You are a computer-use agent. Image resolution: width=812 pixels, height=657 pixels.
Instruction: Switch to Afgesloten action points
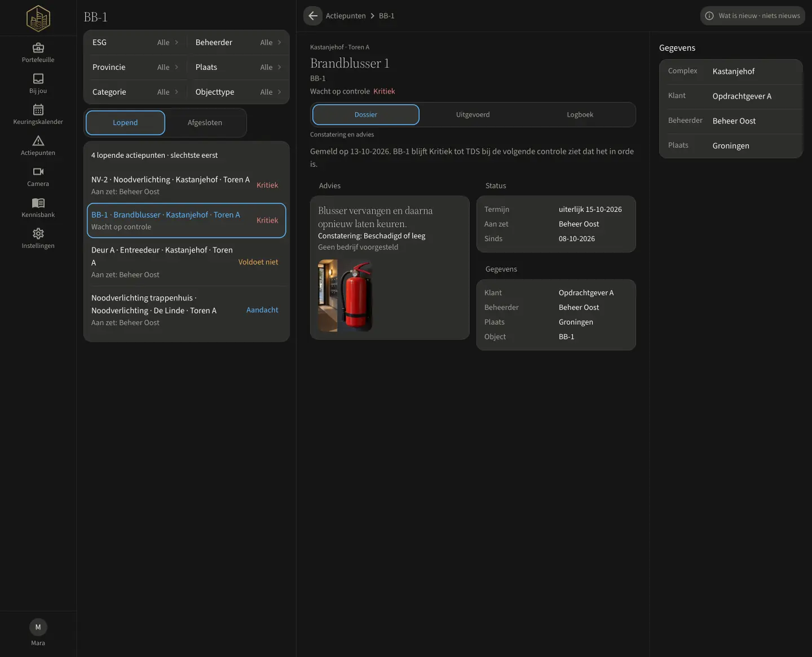click(205, 123)
